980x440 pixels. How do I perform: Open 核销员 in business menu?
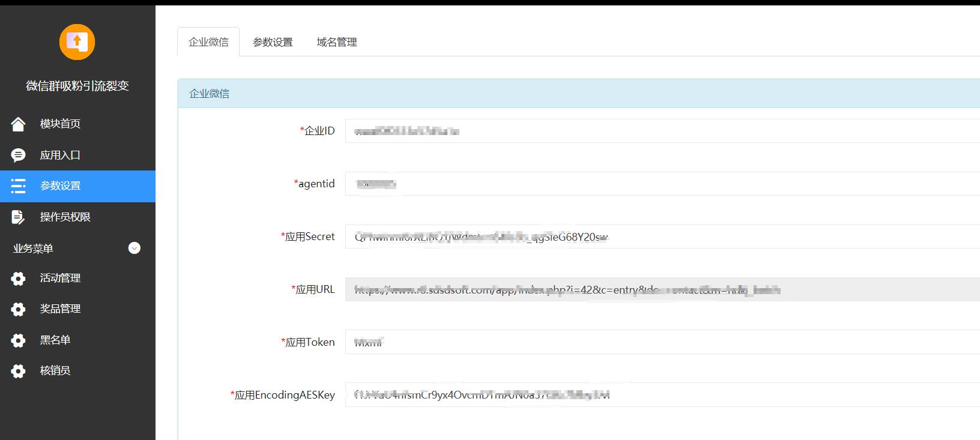[x=77, y=370]
